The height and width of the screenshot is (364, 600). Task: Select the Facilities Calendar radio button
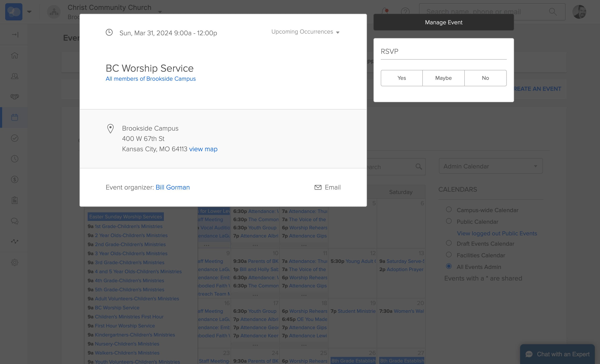[449, 255]
